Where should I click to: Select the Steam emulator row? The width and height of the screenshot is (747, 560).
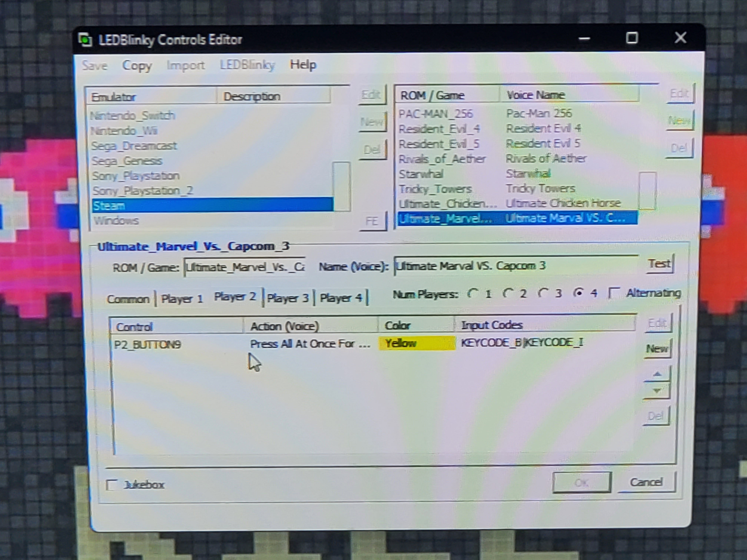tap(213, 205)
